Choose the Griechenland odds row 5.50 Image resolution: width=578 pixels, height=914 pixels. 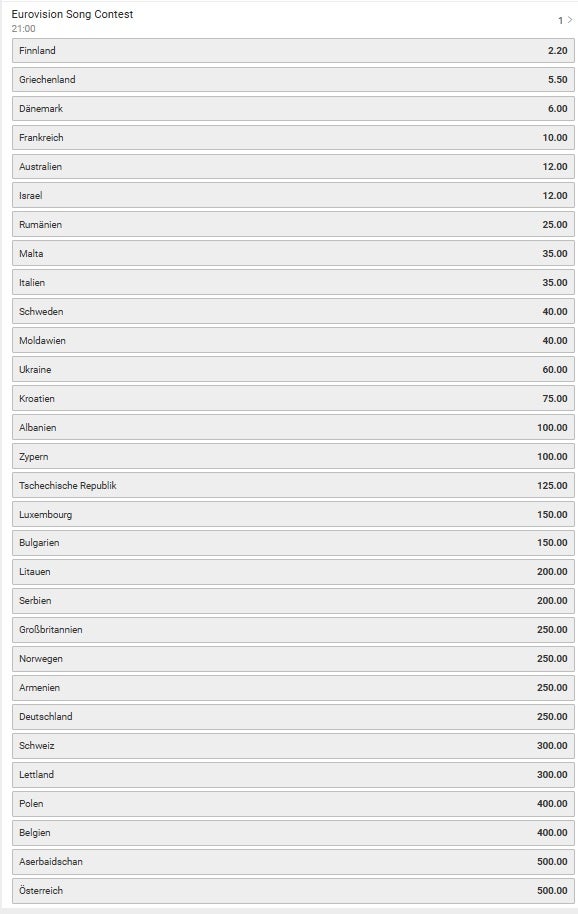(x=293, y=79)
